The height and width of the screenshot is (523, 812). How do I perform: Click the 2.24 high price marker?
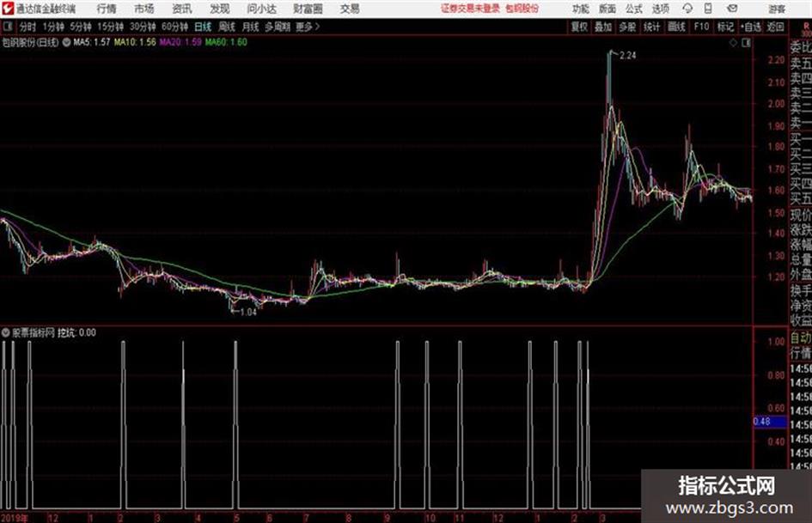627,56
